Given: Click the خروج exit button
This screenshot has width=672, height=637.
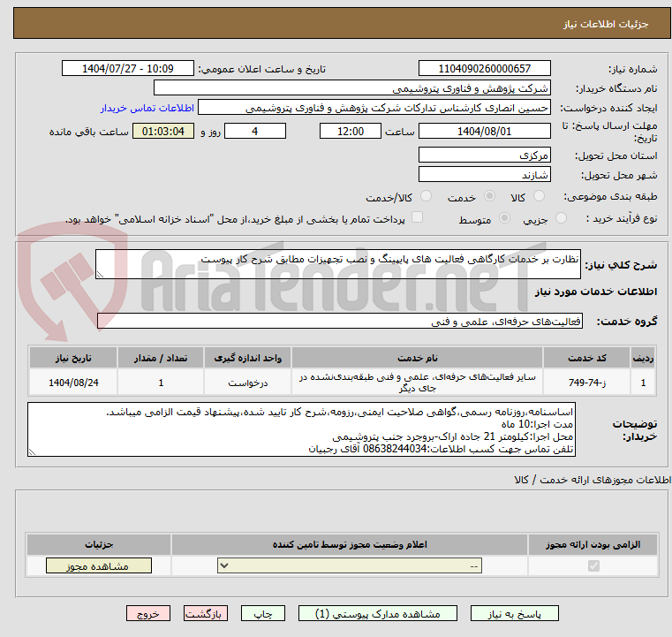Looking at the screenshot, I should click(x=148, y=614).
